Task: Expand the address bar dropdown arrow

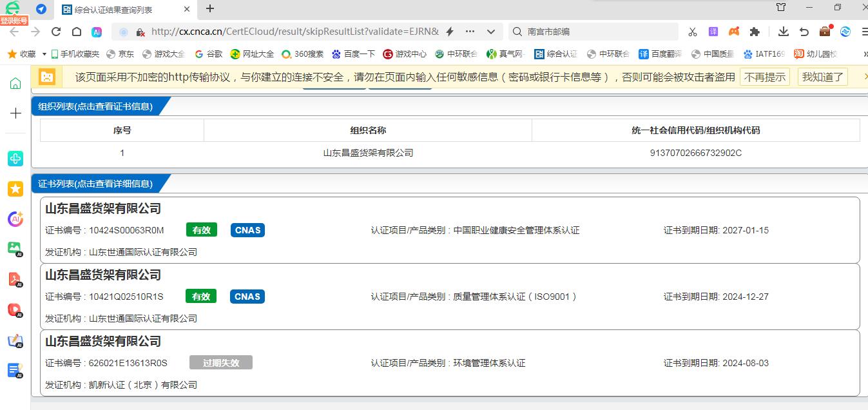Action: [x=491, y=32]
